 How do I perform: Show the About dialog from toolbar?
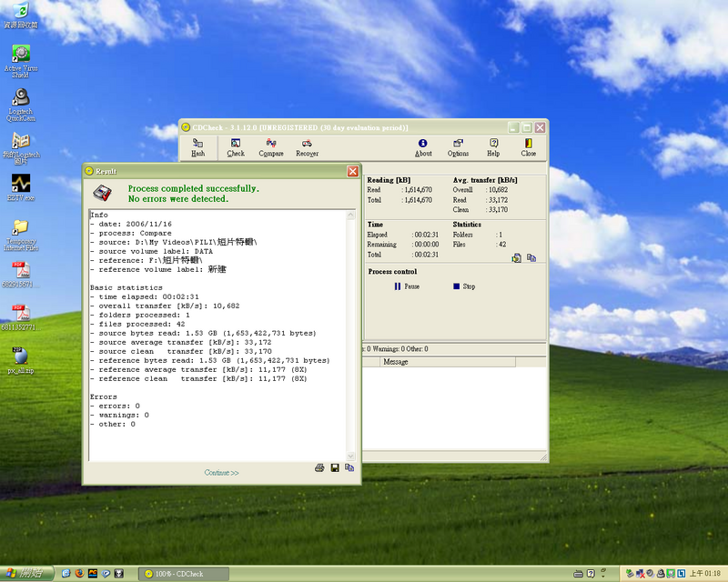[x=423, y=147]
